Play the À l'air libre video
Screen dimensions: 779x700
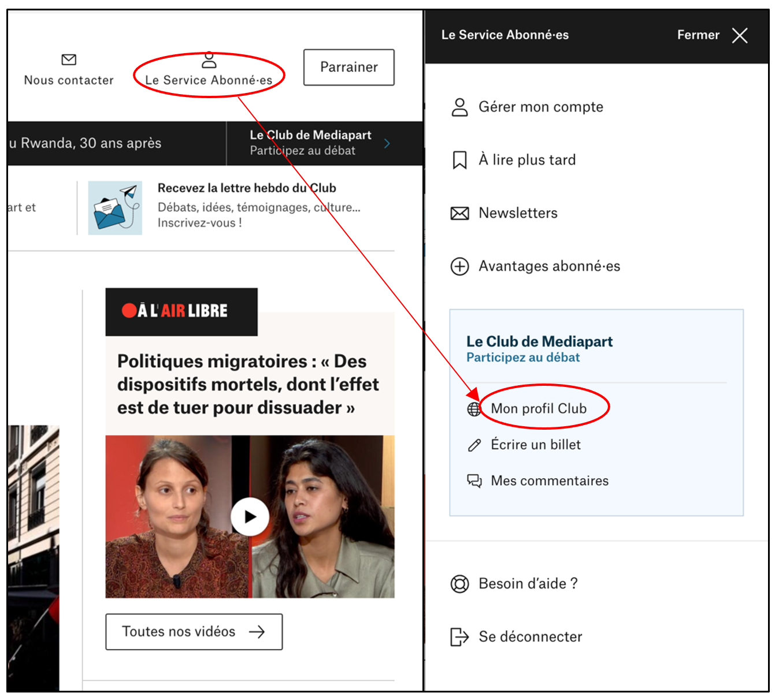tap(250, 516)
